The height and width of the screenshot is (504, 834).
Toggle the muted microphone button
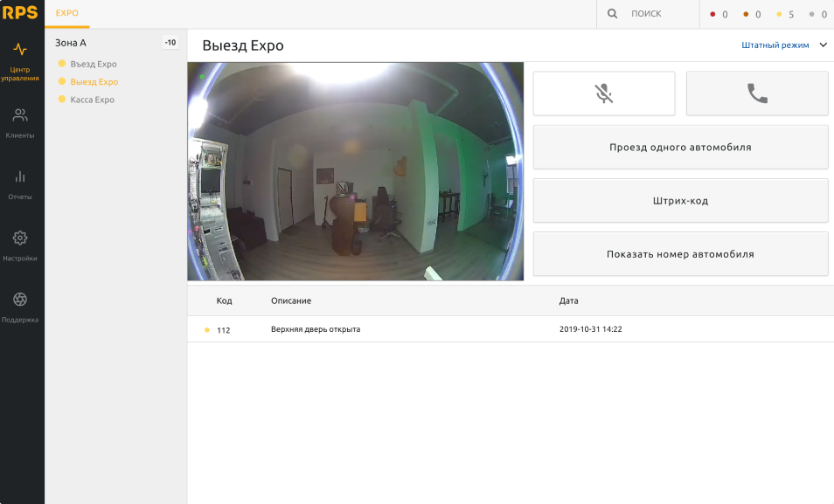click(603, 93)
